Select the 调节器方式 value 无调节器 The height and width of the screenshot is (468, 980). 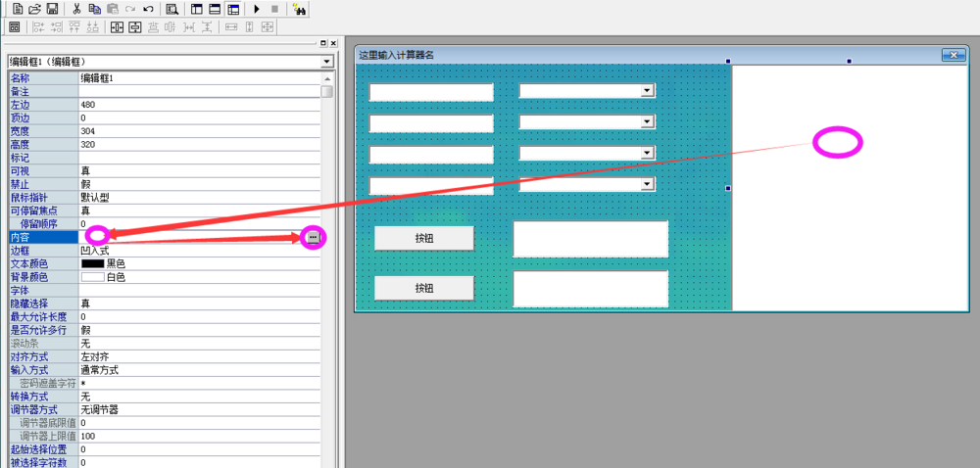[x=100, y=410]
